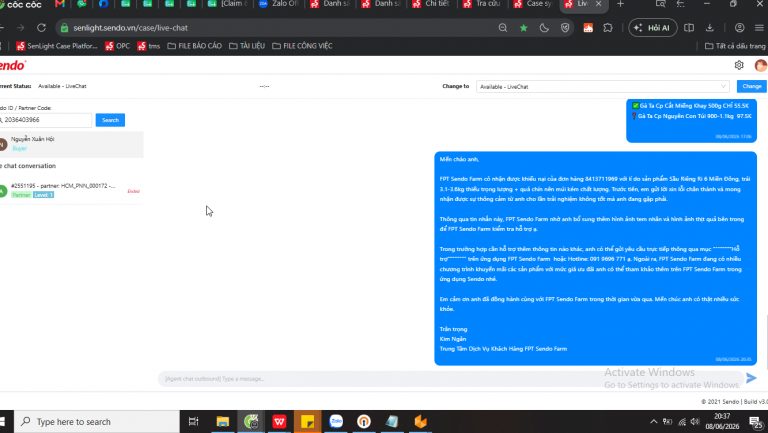Open the browser hamburger menu
The image size is (768, 433).
click(759, 28)
